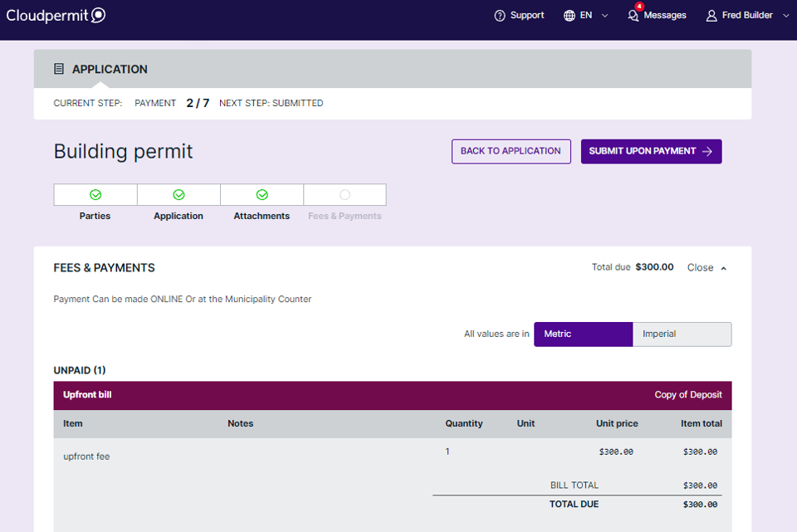Go back using Back to Application
Screen dimensions: 797x532
point(511,151)
